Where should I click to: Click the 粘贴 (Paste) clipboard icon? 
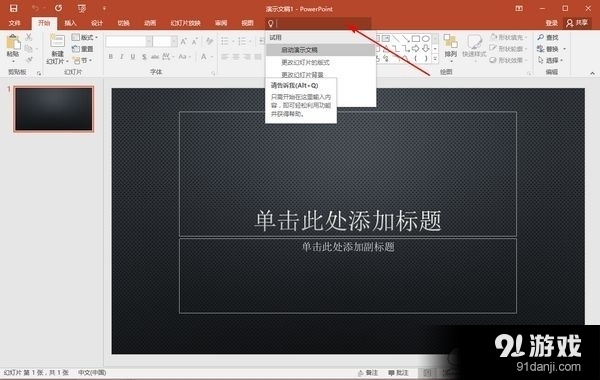(13, 43)
